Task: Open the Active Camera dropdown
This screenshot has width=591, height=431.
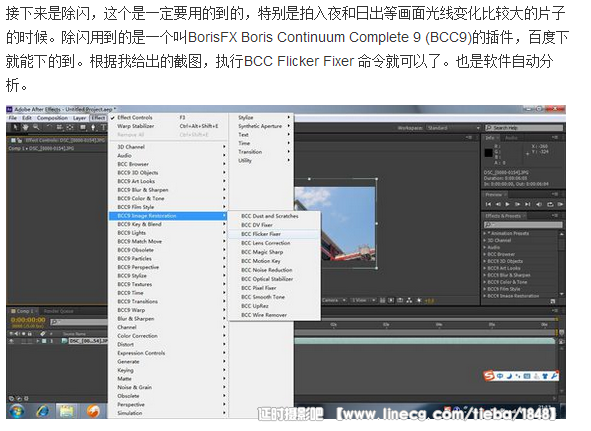Action: (x=333, y=300)
